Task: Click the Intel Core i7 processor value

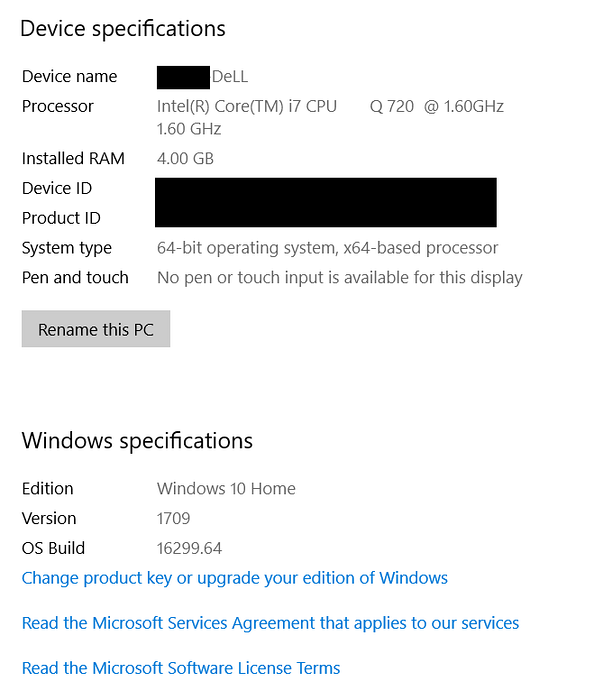Action: tap(330, 107)
